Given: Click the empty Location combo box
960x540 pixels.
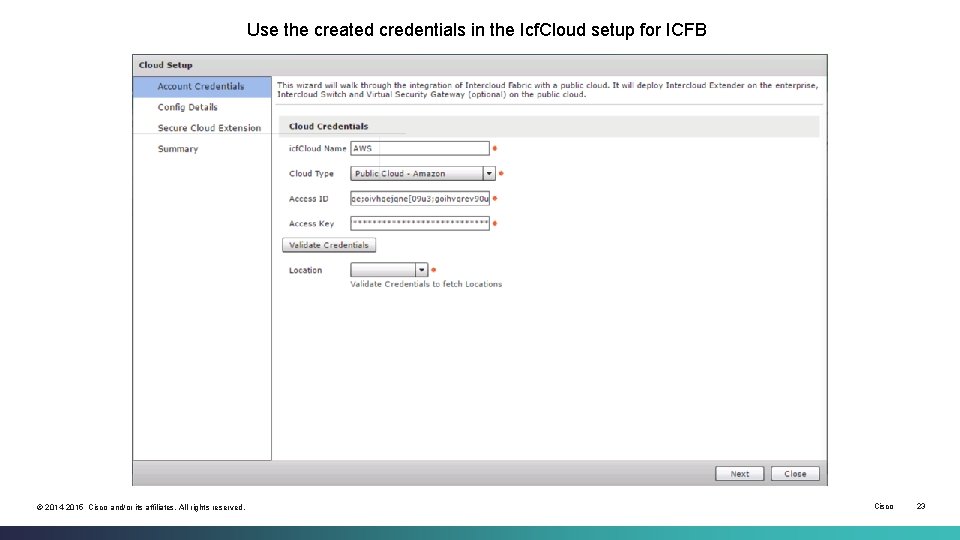Looking at the screenshot, I should 383,270.
